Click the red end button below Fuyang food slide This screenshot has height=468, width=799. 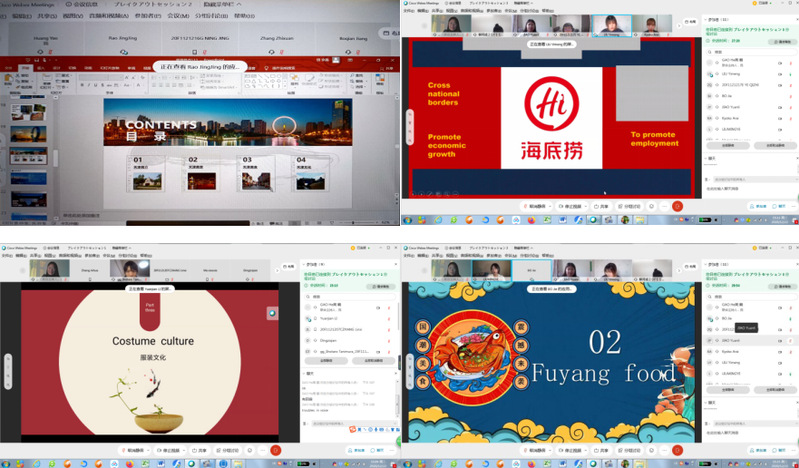coord(677,451)
